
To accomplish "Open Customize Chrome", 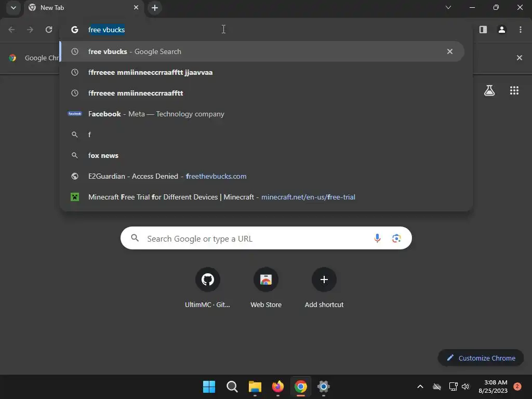I will 481,358.
